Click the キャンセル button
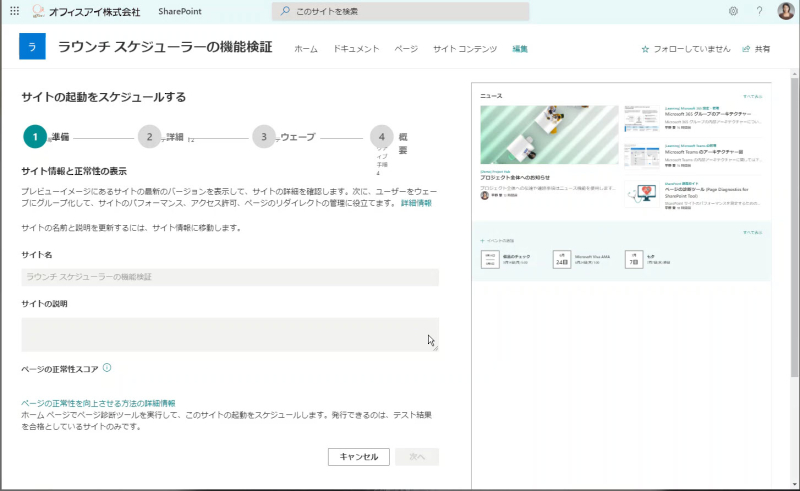The height and width of the screenshot is (491, 800). pyautogui.click(x=359, y=457)
